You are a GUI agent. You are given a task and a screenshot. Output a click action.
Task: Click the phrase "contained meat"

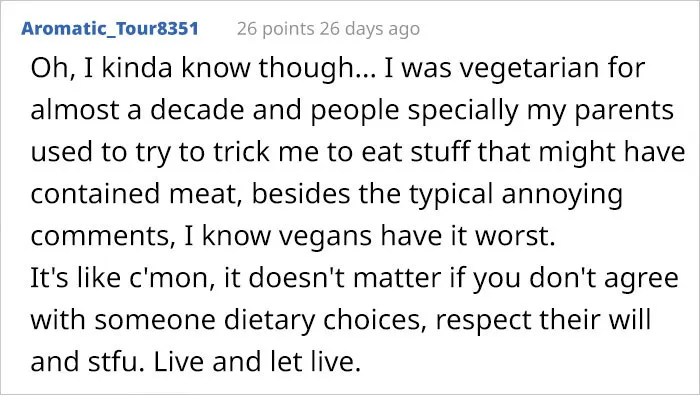click(133, 194)
